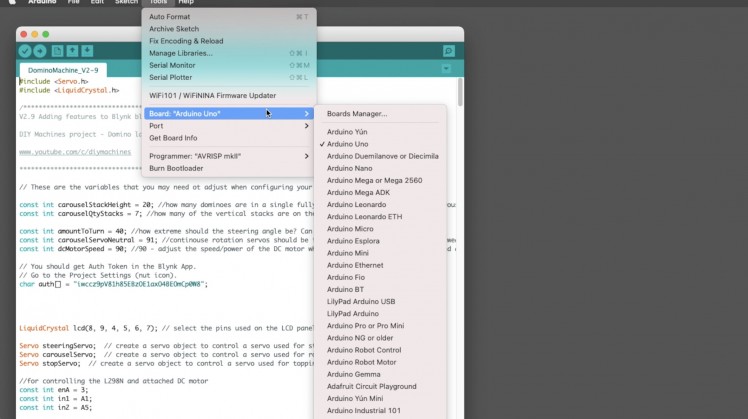Screen dimensions: 748x419
Task: Open Boards Manager...
Action: (380, 114)
